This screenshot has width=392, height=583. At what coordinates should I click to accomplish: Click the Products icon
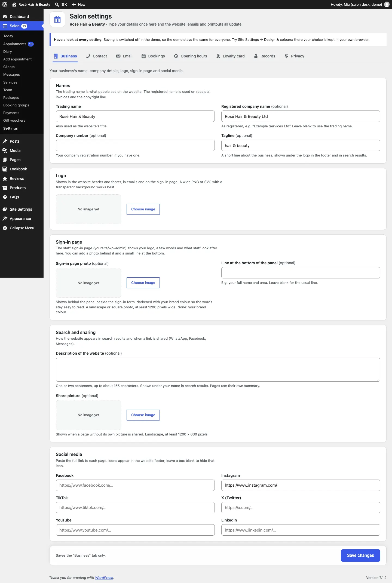(x=5, y=188)
